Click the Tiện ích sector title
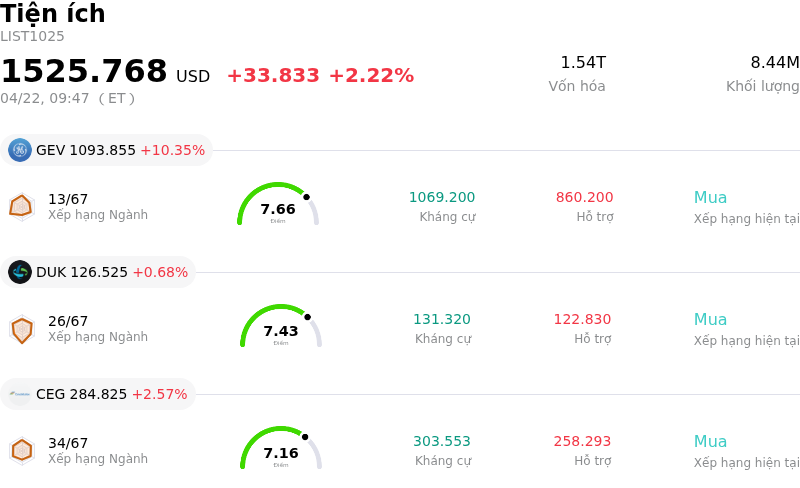The image size is (800, 488). (x=53, y=14)
